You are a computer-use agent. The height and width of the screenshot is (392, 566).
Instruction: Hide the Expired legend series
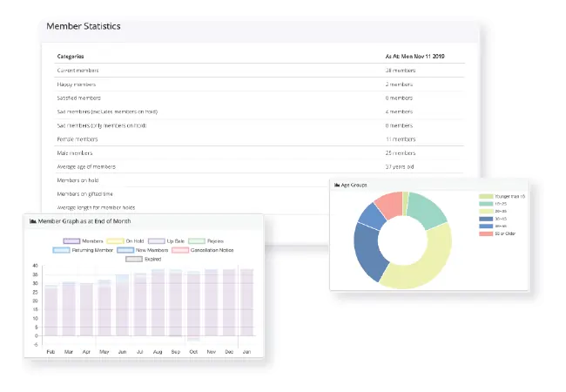pyautogui.click(x=134, y=259)
